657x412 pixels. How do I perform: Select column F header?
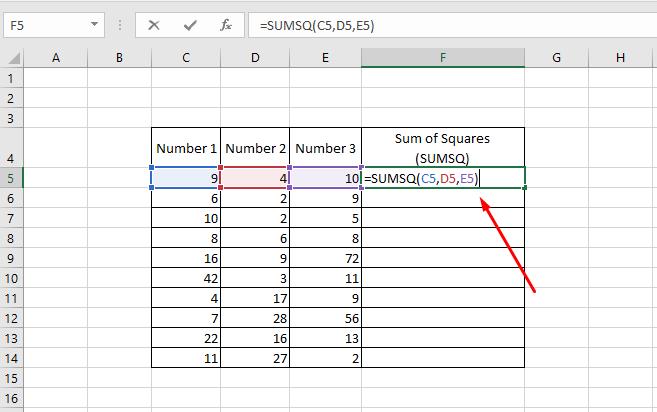443,59
